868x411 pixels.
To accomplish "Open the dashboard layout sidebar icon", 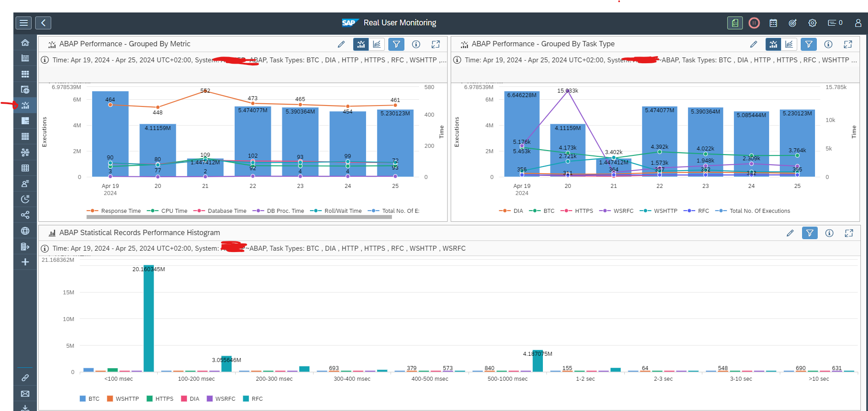I will point(25,121).
